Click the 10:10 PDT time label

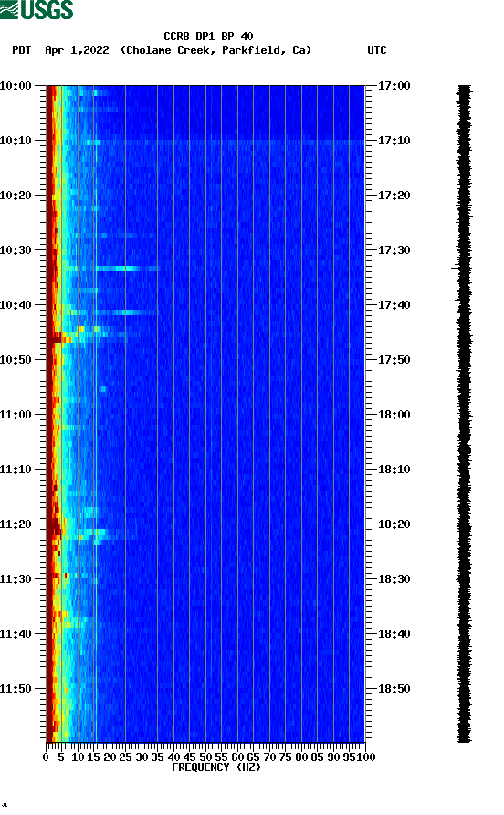(16, 141)
